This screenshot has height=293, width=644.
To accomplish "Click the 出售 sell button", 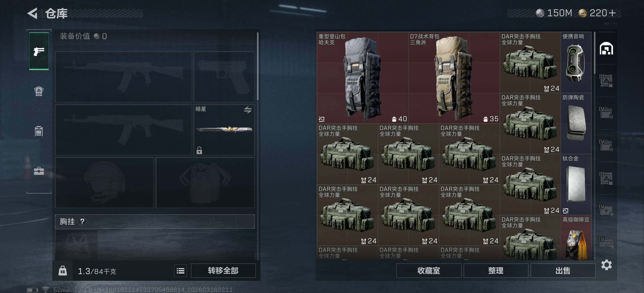I will 563,270.
